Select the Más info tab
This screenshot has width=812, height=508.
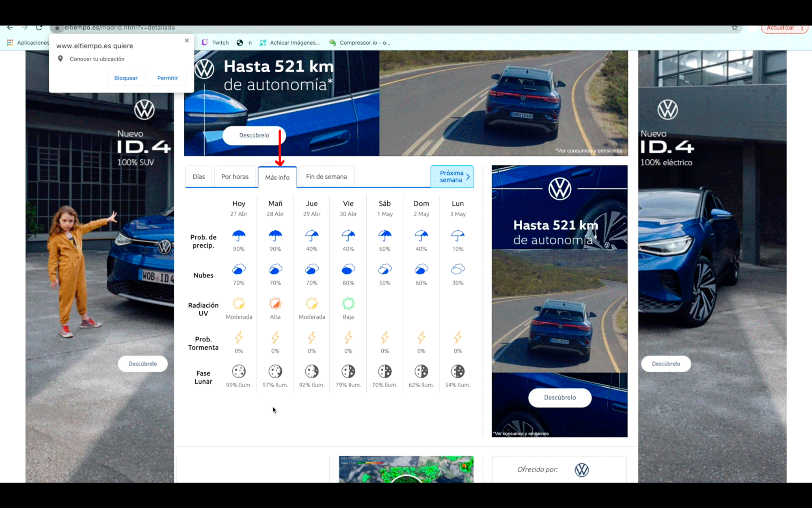tap(278, 177)
